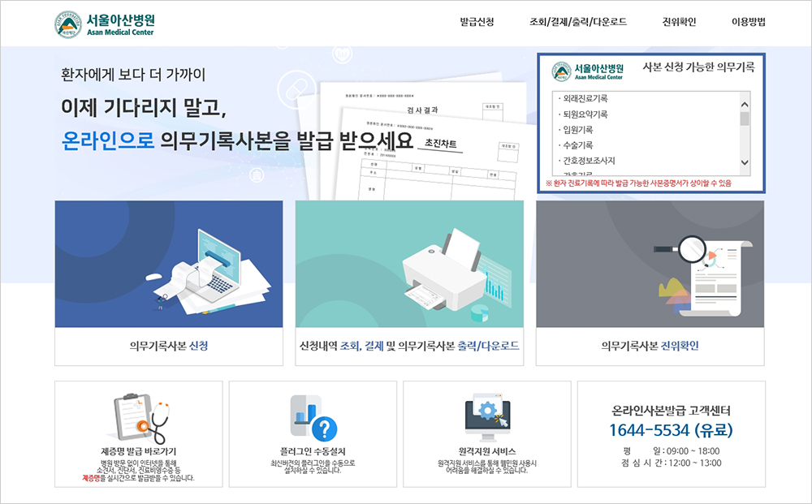Open 의무기록사본 신청 link
The image size is (812, 504).
point(169,347)
